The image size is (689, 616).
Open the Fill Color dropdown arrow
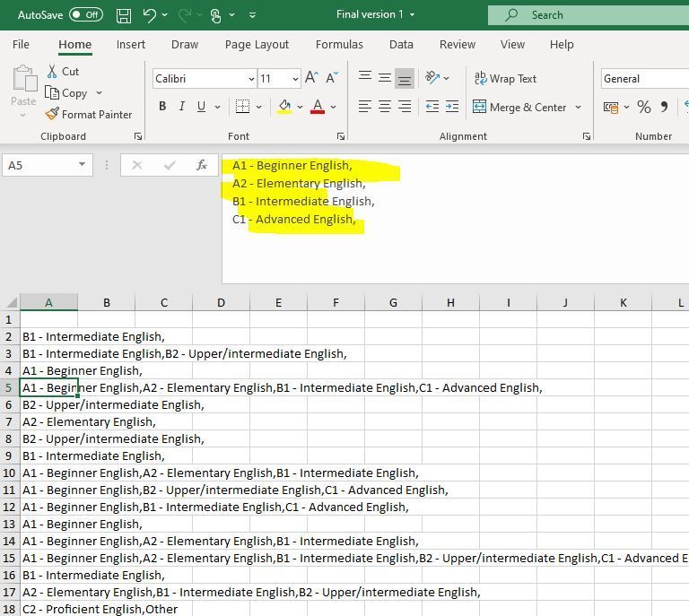tap(301, 107)
